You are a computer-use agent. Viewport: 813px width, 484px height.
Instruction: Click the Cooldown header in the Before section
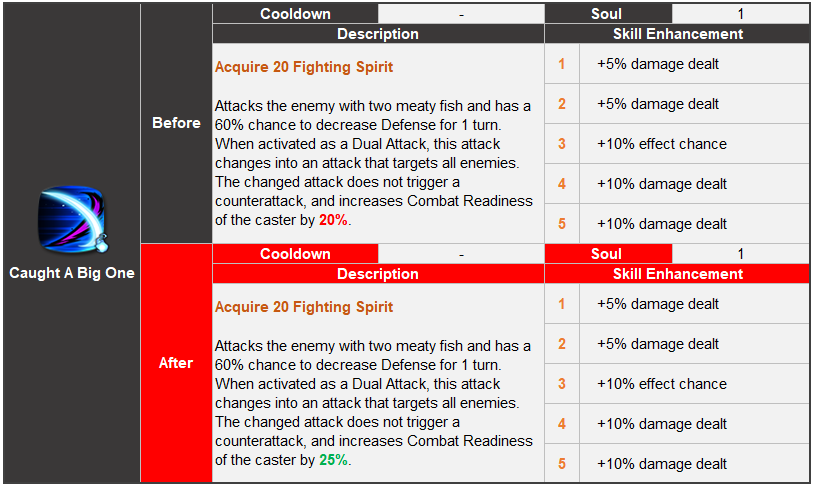pyautogui.click(x=295, y=14)
